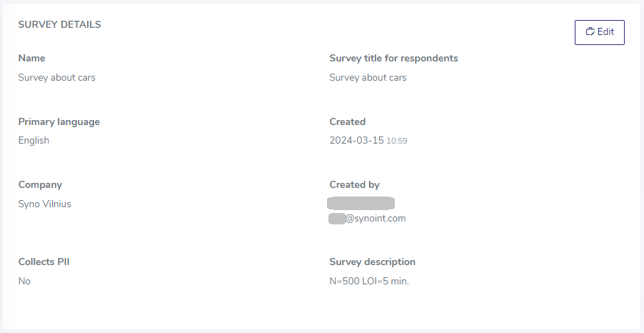This screenshot has width=644, height=333.
Task: Click the Created label
Action: point(348,122)
